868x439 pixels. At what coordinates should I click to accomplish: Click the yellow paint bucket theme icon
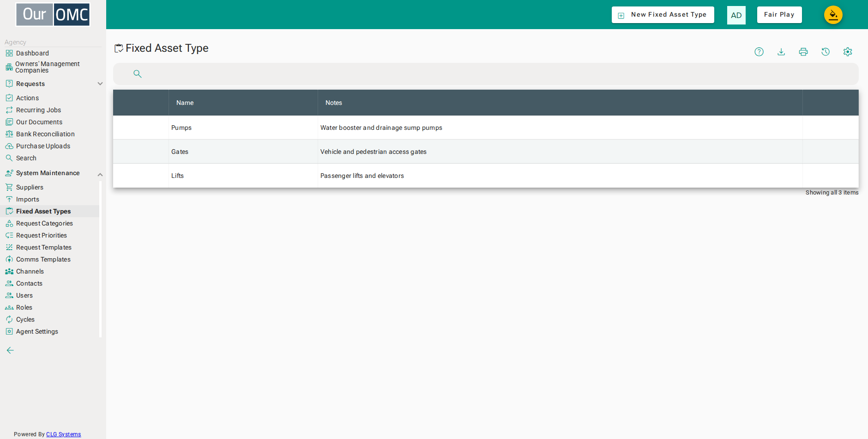point(833,15)
